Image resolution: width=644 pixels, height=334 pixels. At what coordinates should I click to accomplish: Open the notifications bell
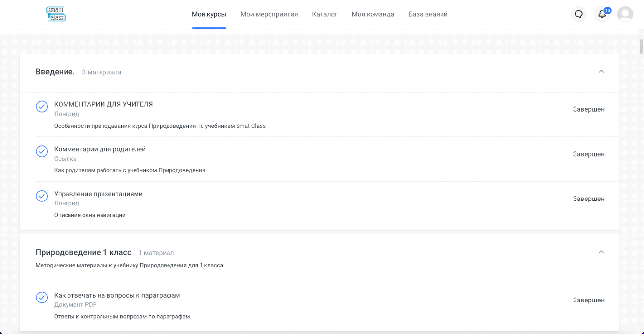pyautogui.click(x=602, y=14)
